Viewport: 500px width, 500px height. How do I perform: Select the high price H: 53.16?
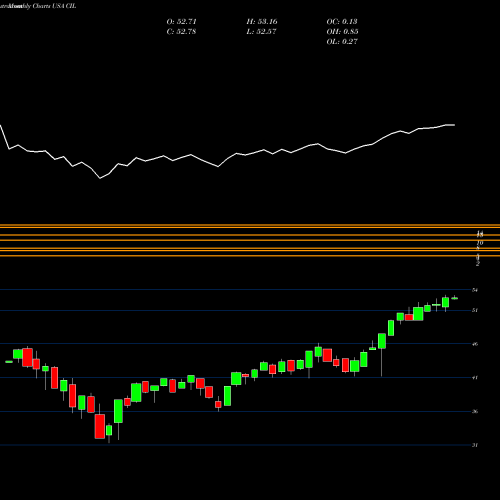pos(262,22)
